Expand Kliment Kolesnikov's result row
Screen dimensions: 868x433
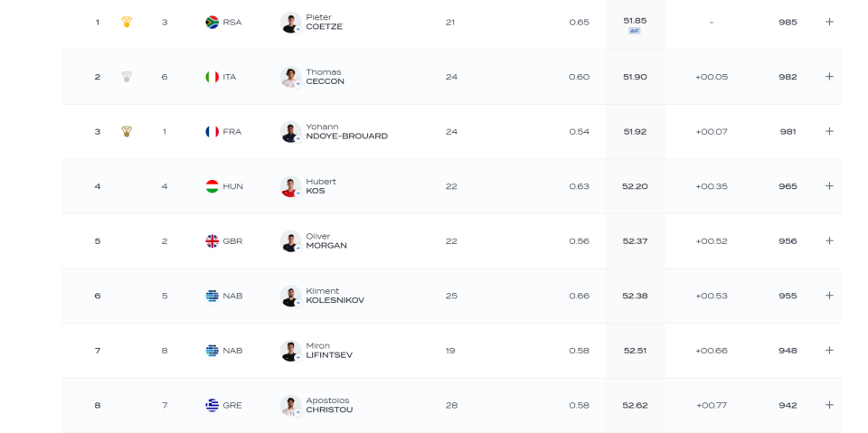(829, 296)
